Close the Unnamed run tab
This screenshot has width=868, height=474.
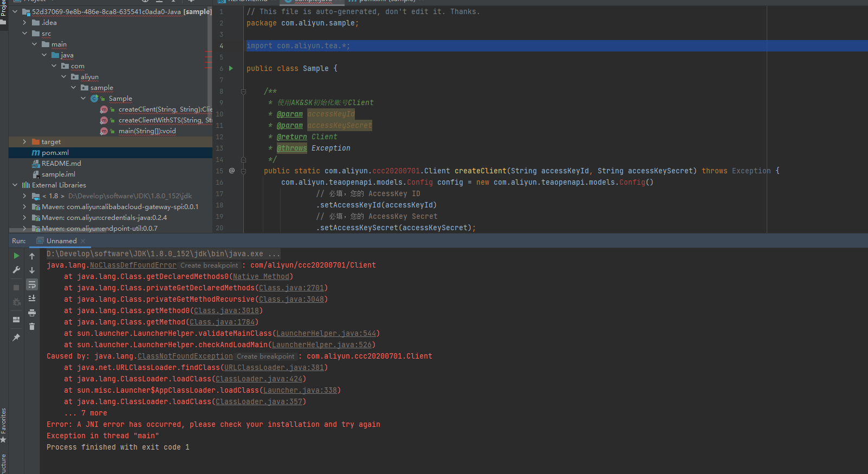(83, 241)
